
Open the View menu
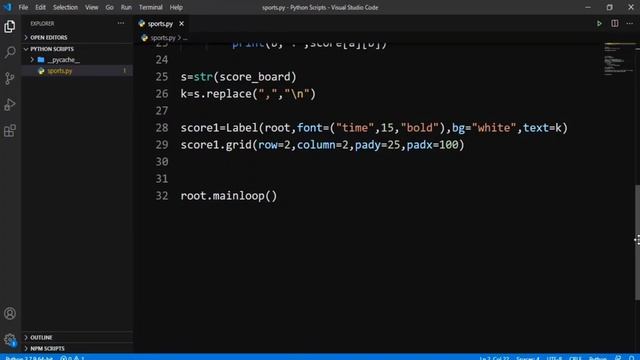tap(91, 7)
